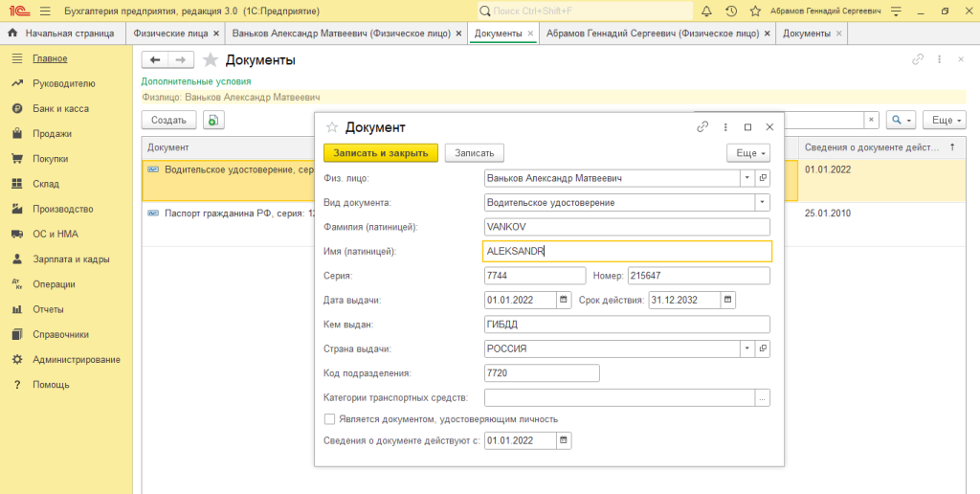The width and height of the screenshot is (980, 494).
Task: Click Записать и закрыть button
Action: (381, 153)
